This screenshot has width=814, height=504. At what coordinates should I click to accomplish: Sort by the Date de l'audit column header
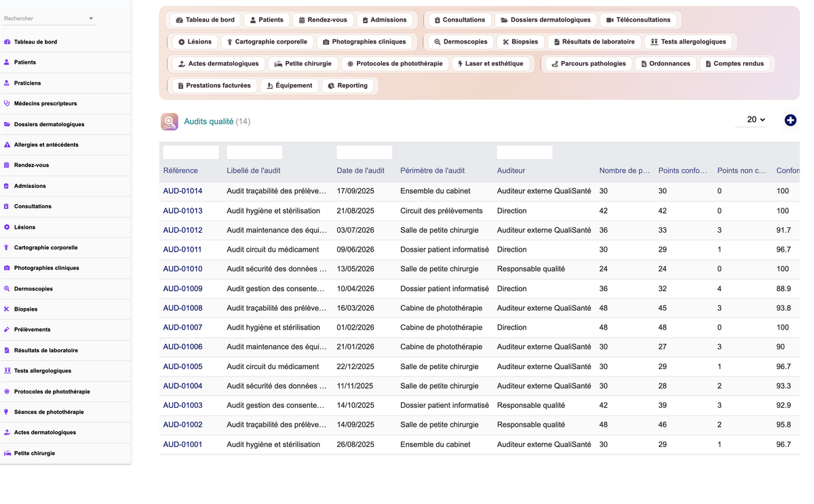(360, 171)
